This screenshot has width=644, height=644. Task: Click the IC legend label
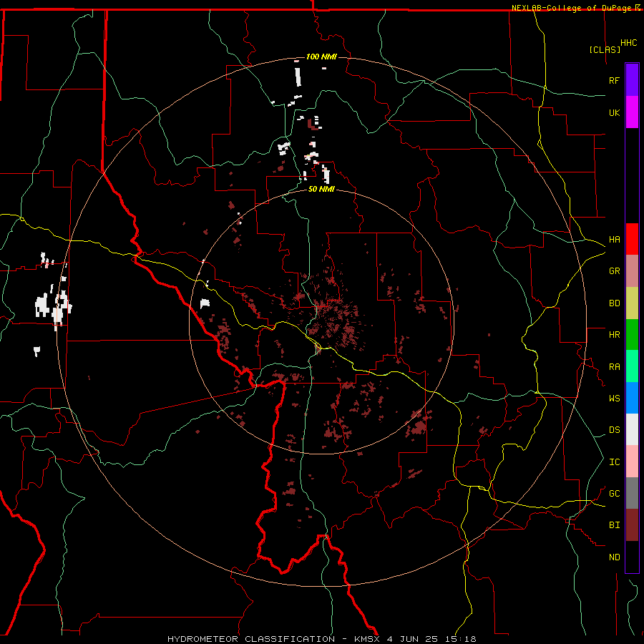pyautogui.click(x=615, y=462)
